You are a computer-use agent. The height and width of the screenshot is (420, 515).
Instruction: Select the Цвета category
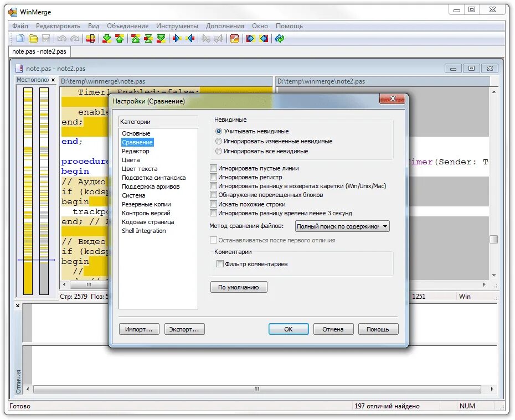[x=131, y=160]
